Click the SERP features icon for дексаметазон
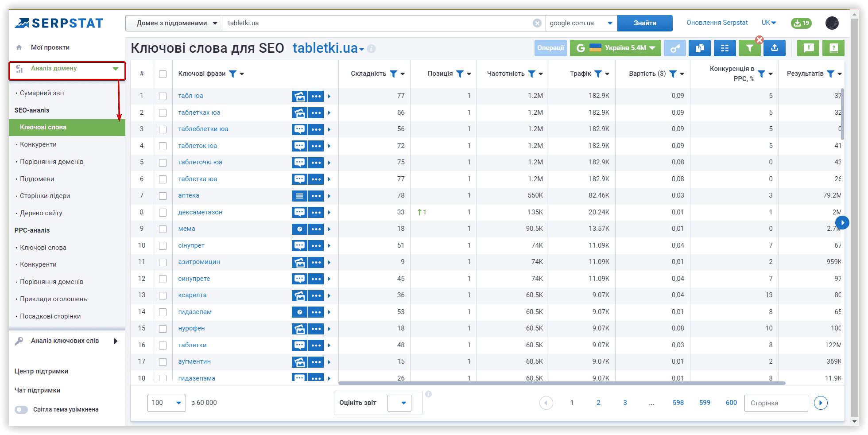The width and height of the screenshot is (868, 435). [x=300, y=212]
